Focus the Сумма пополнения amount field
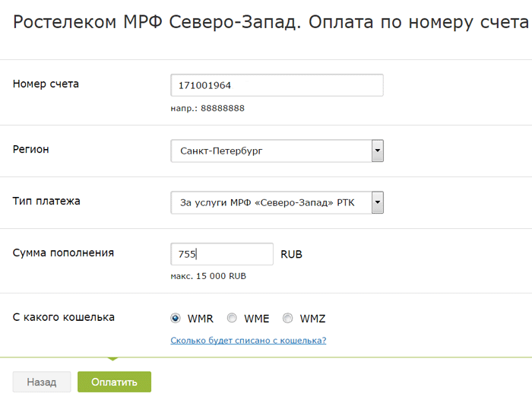This screenshot has width=532, height=400. point(222,254)
